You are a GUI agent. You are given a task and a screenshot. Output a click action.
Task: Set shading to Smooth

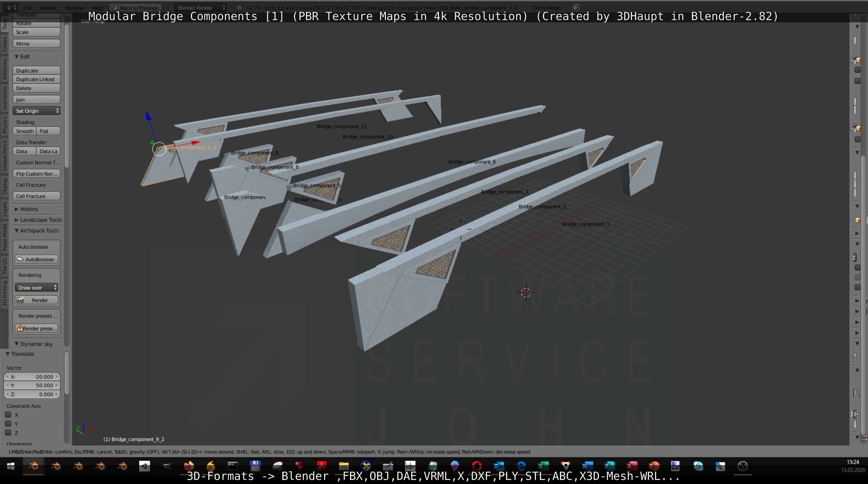25,131
